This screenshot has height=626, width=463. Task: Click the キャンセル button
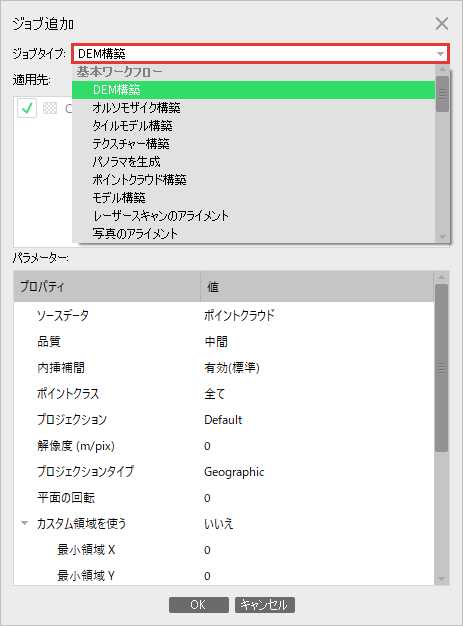pos(265,605)
